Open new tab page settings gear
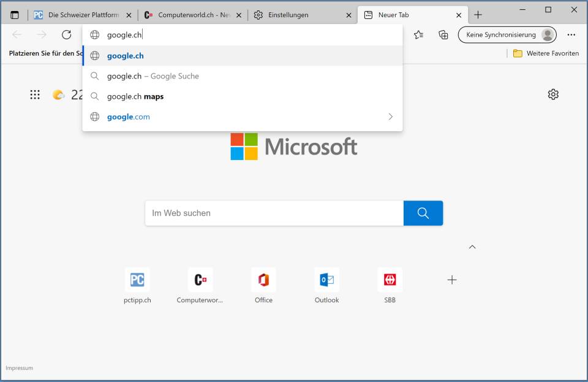This screenshot has height=382, width=588. coord(553,94)
